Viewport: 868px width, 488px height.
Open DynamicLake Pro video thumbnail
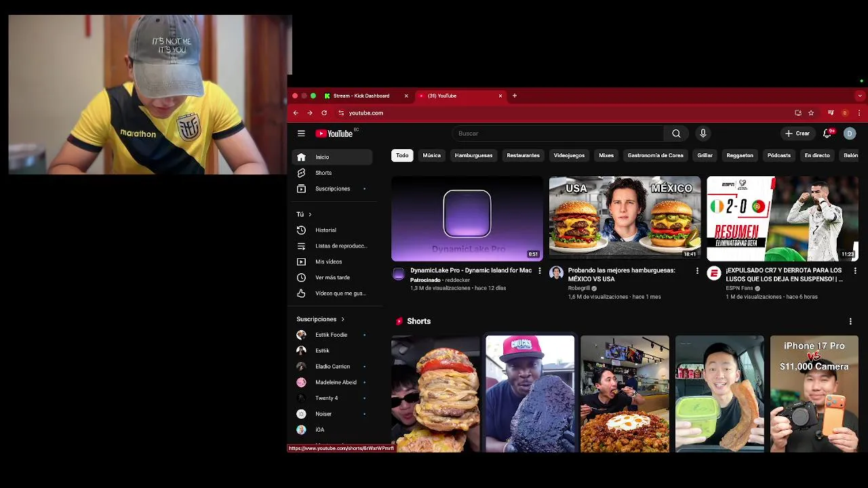467,219
